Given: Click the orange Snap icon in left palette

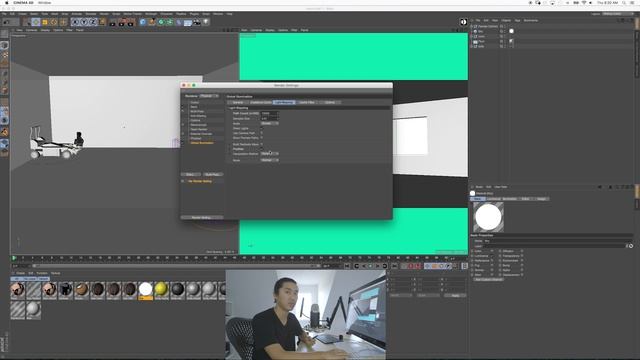Looking at the screenshot, I should [4, 132].
